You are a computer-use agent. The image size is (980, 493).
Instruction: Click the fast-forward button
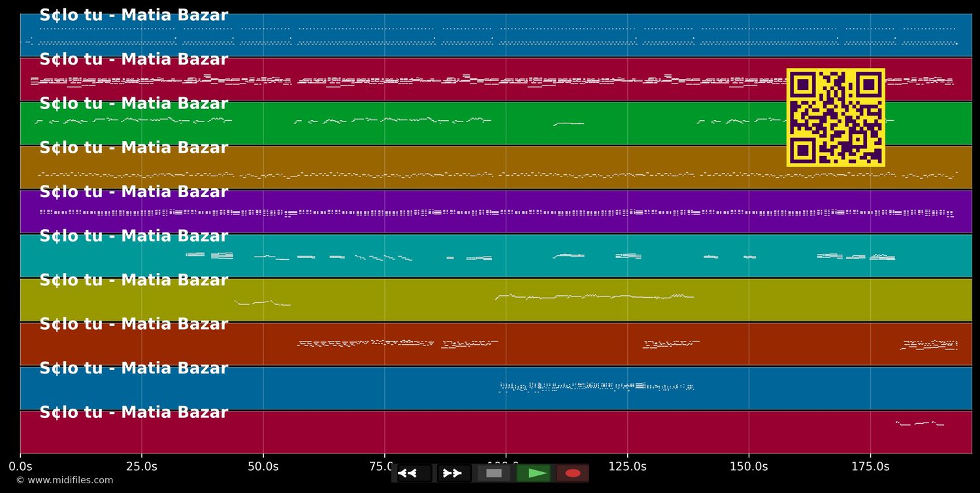pos(454,473)
